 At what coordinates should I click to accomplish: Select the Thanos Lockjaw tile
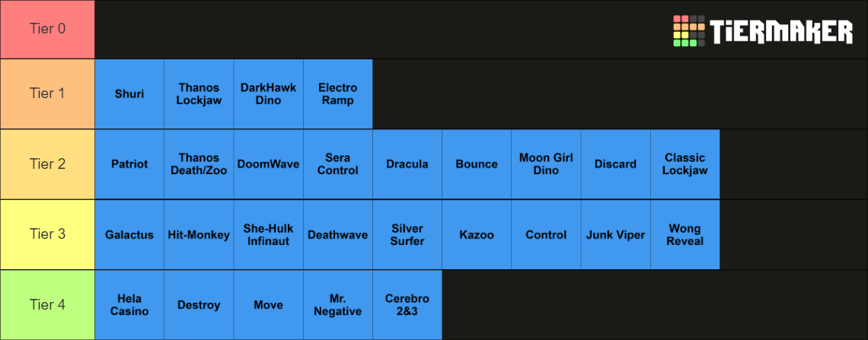coord(199,94)
